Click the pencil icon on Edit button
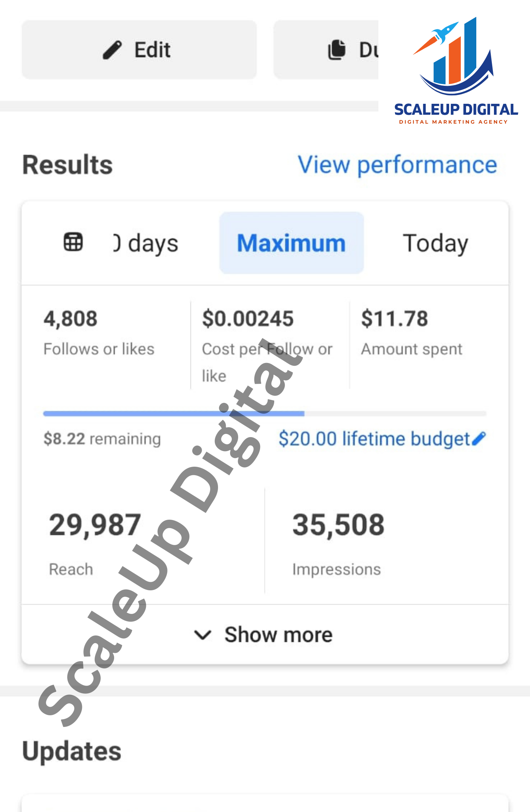530x812 pixels. coord(112,50)
